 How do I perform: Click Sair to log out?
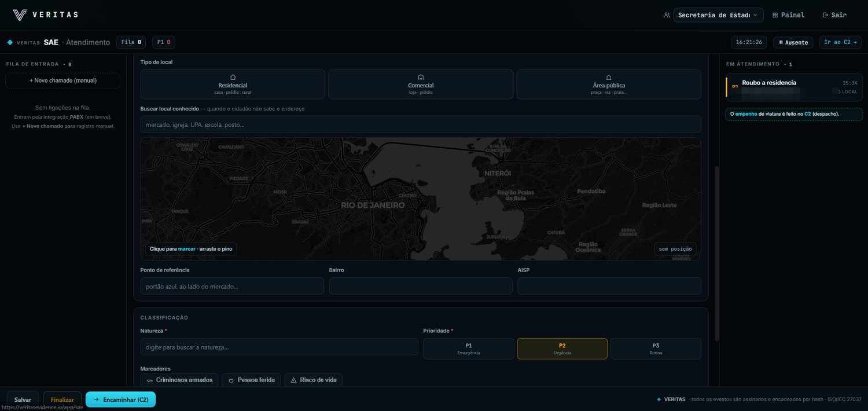click(834, 15)
